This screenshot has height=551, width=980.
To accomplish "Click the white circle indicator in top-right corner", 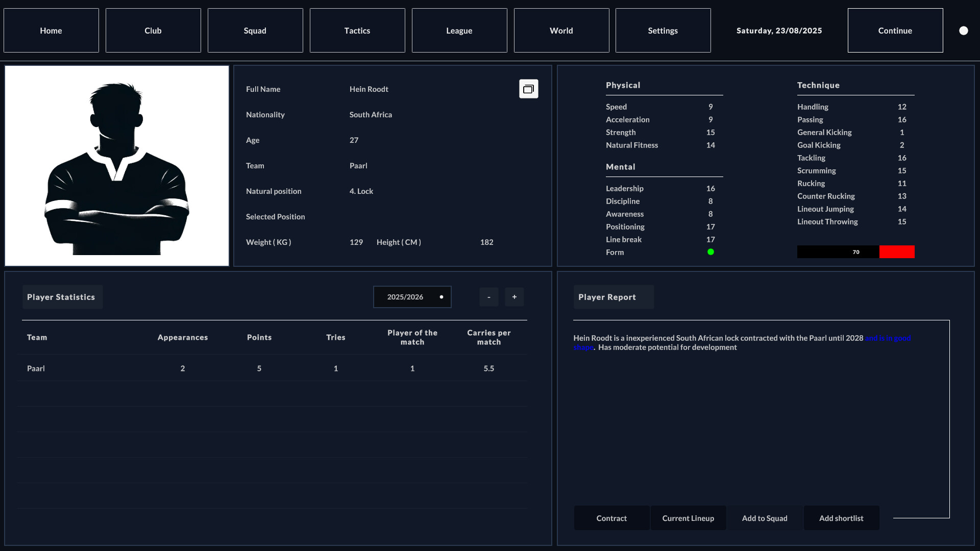I will click(964, 30).
